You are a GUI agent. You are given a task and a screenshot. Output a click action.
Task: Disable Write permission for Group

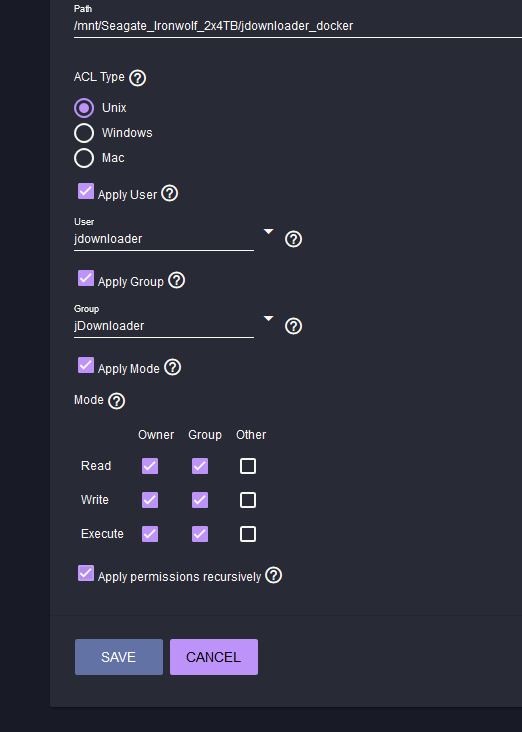[200, 500]
